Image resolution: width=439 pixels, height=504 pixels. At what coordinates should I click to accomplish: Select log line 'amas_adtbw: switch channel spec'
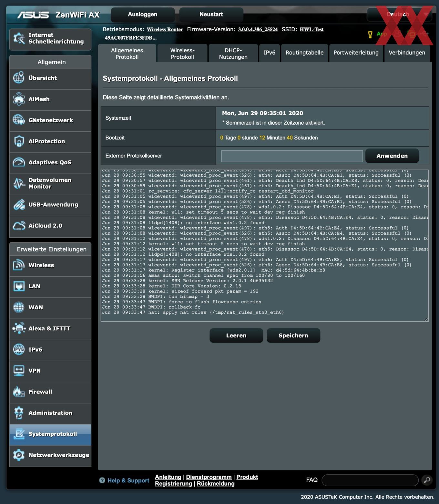click(x=203, y=275)
